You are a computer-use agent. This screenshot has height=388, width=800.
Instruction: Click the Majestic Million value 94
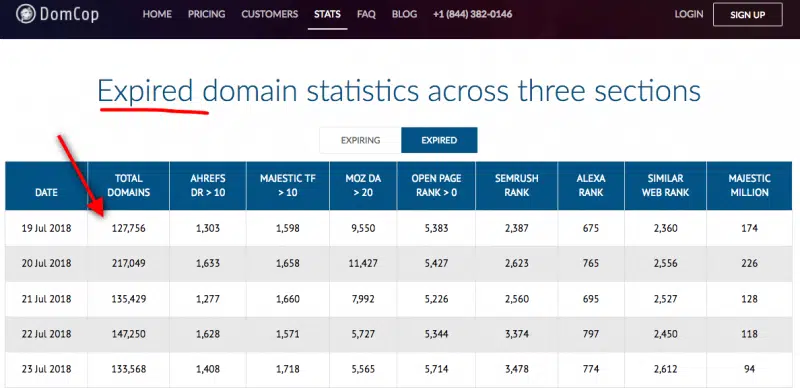pos(749,369)
